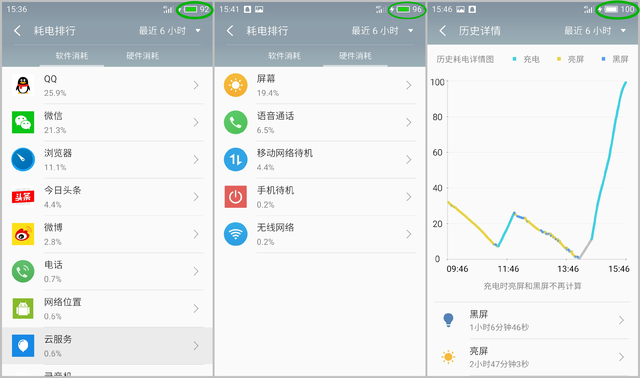The width and height of the screenshot is (640, 378).
Task: Switch to 硬件消耗 tab in first screen
Action: pos(142,56)
